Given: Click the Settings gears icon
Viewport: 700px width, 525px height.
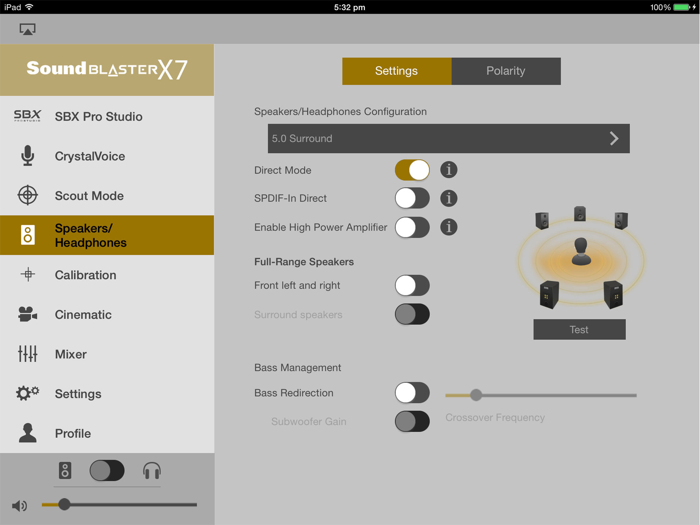Looking at the screenshot, I should (28, 393).
